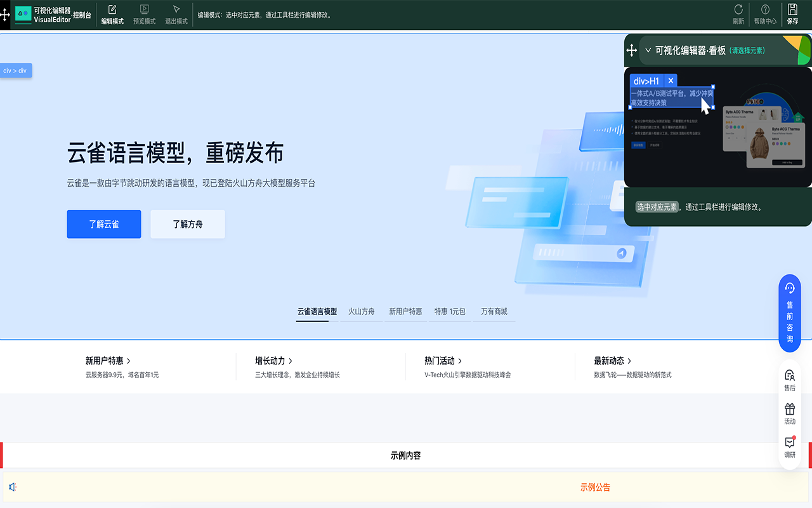Close the div>H1 selection tag
This screenshot has width=812, height=508.
[671, 80]
